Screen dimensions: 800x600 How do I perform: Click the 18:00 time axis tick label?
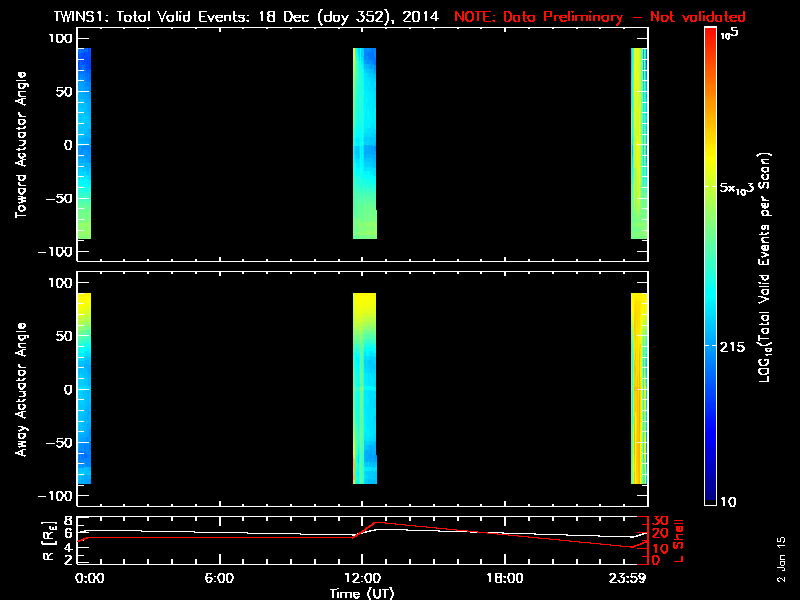tap(504, 578)
